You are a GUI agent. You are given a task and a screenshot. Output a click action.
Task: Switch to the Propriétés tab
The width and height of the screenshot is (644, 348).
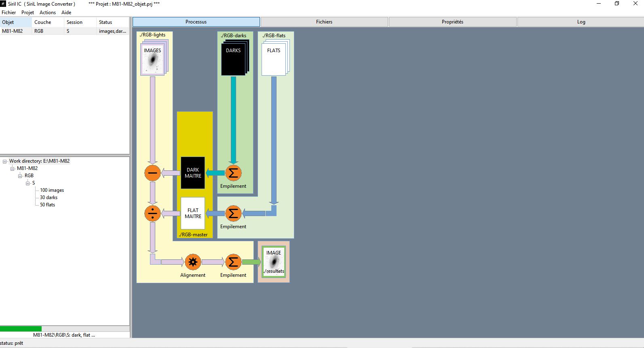coord(452,22)
